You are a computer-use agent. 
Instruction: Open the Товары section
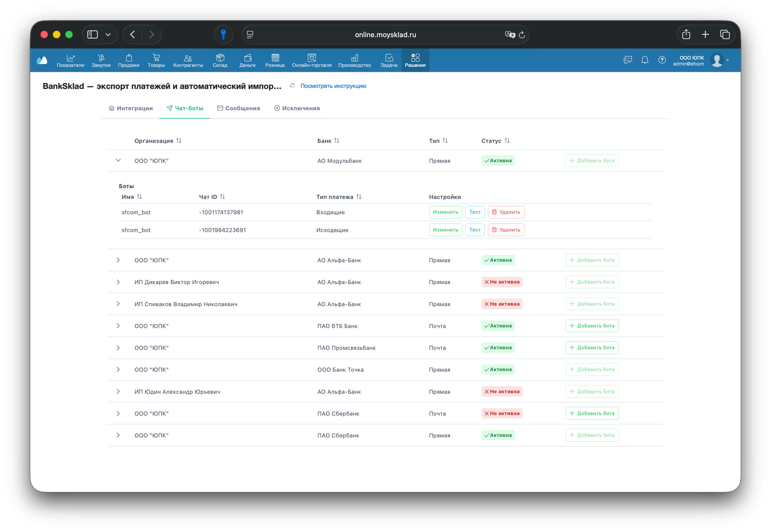coord(156,61)
